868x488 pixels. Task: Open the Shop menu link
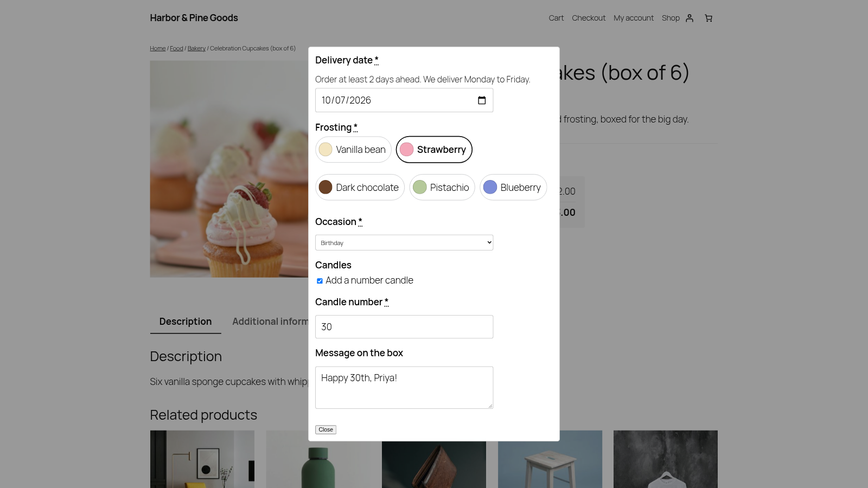(671, 18)
